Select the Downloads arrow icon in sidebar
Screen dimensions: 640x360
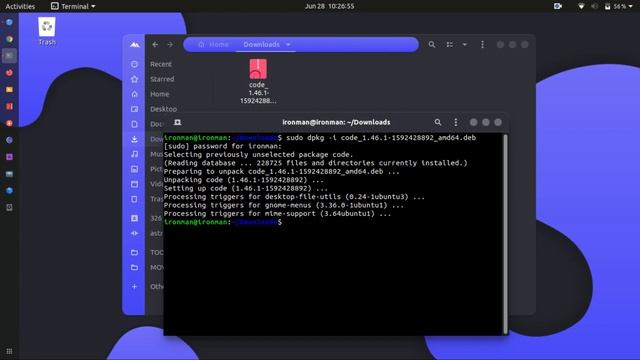pos(134,139)
